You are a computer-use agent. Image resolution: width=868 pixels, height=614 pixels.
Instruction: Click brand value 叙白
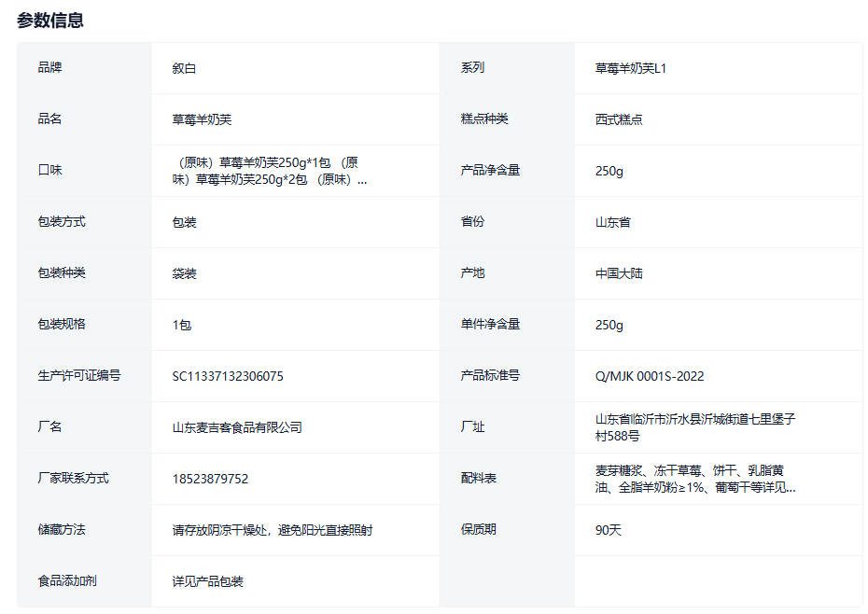point(184,68)
